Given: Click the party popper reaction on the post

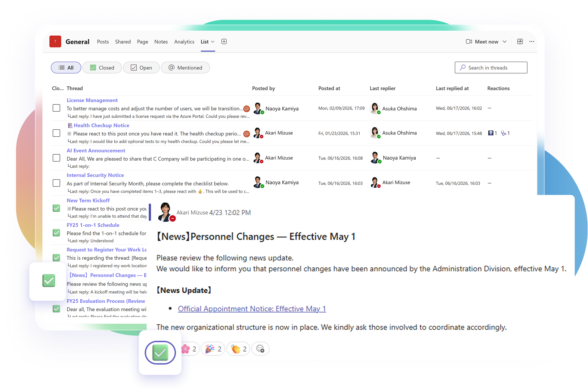Looking at the screenshot, I should click(213, 349).
